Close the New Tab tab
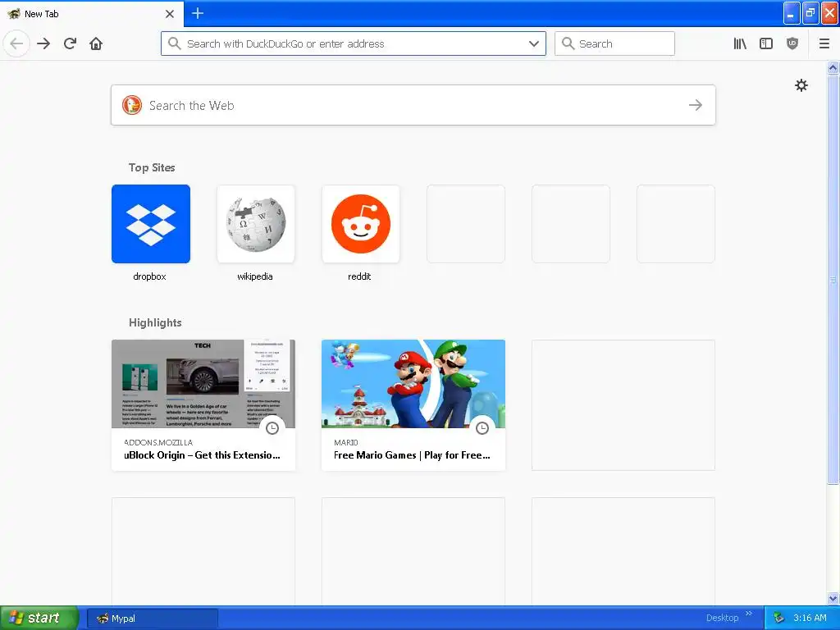The height and width of the screenshot is (630, 840). coord(169,13)
